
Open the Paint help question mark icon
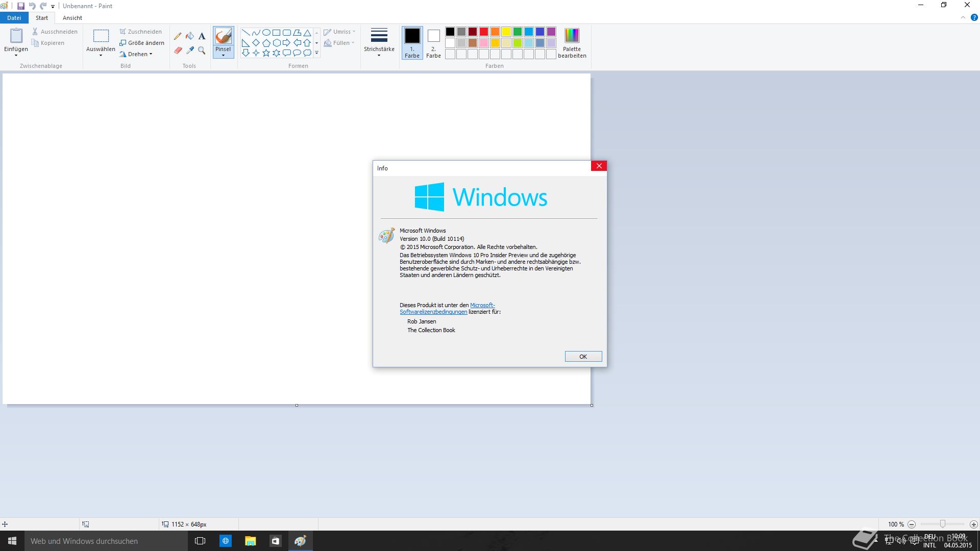point(974,17)
